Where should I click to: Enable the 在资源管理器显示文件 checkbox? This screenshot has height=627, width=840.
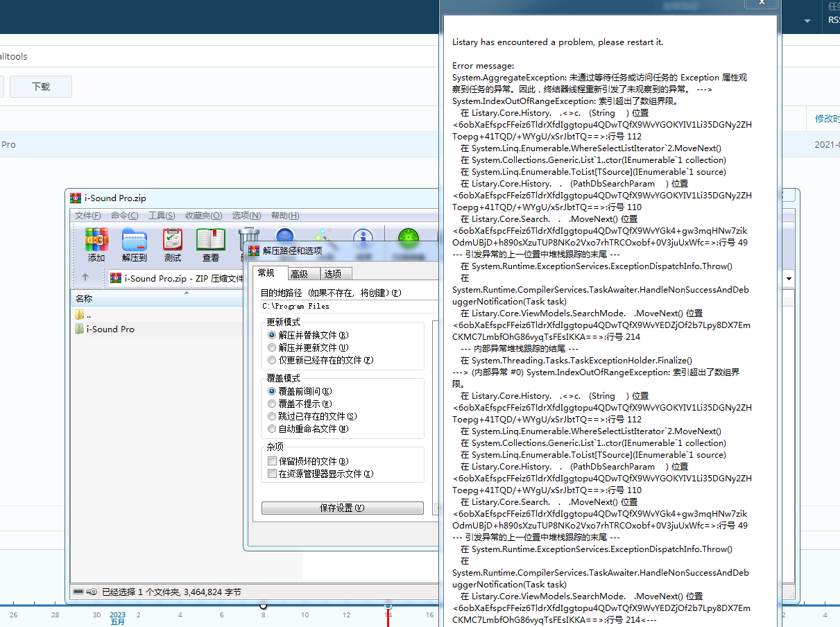(272, 474)
